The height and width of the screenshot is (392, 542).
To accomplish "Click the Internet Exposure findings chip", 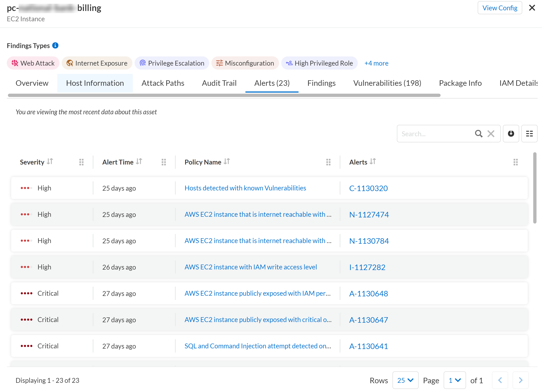I will (97, 63).
